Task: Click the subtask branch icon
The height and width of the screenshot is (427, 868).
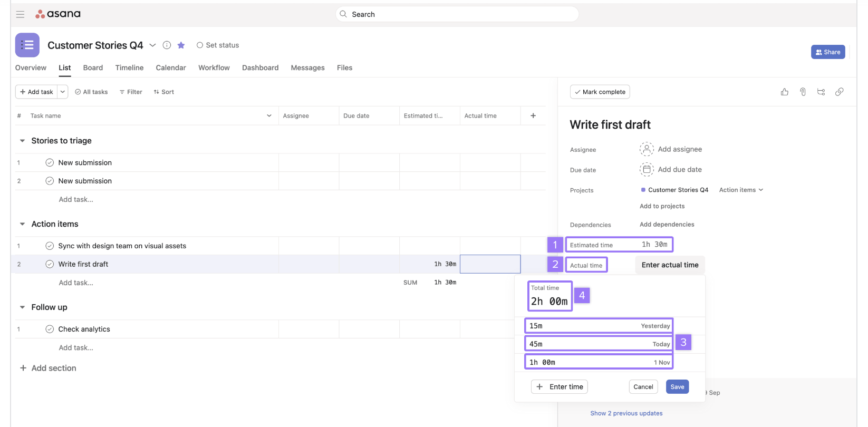Action: tap(821, 92)
